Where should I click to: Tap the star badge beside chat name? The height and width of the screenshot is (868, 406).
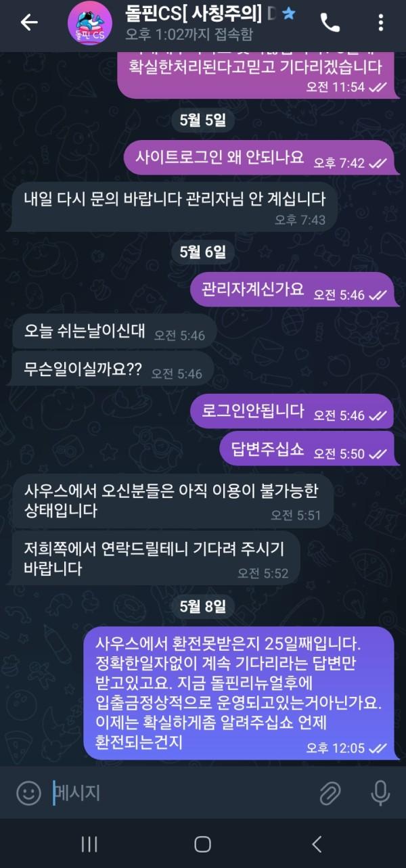(289, 13)
